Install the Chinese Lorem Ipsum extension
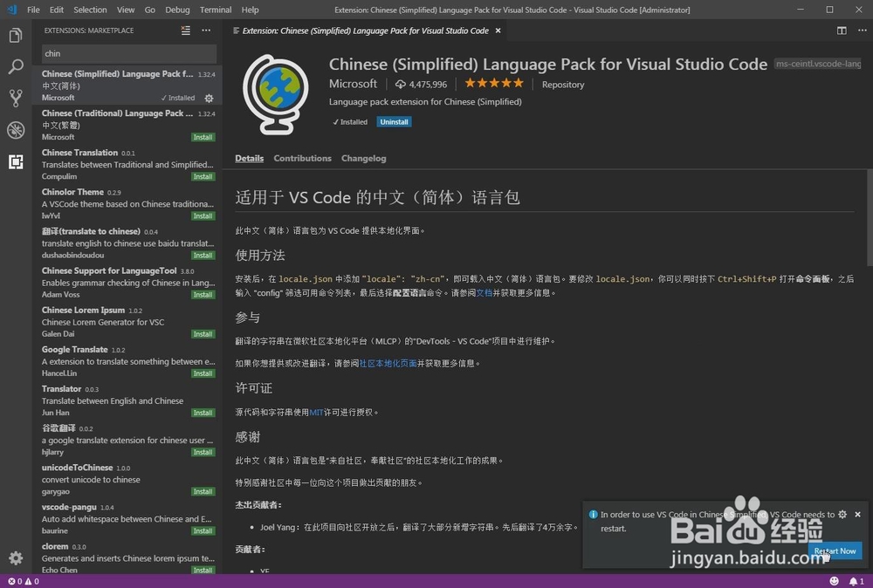The width and height of the screenshot is (873, 588). point(203,334)
